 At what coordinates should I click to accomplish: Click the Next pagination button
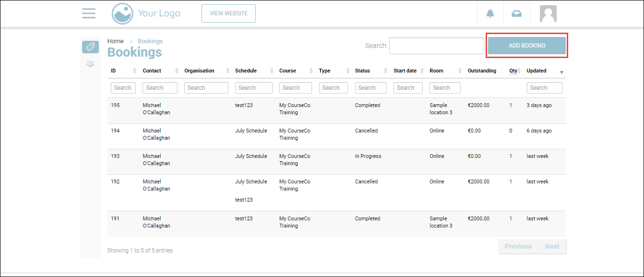(x=552, y=246)
